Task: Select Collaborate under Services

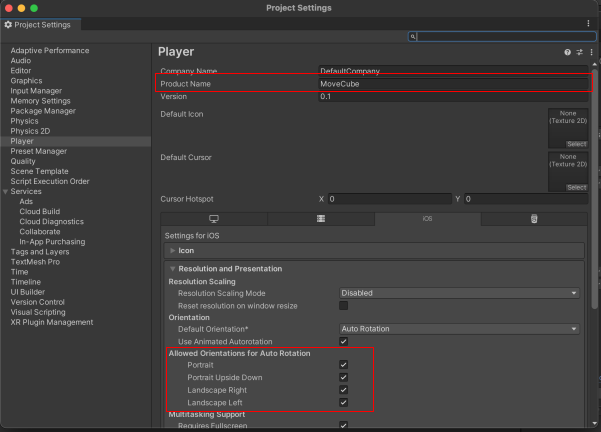Action: tap(40, 232)
